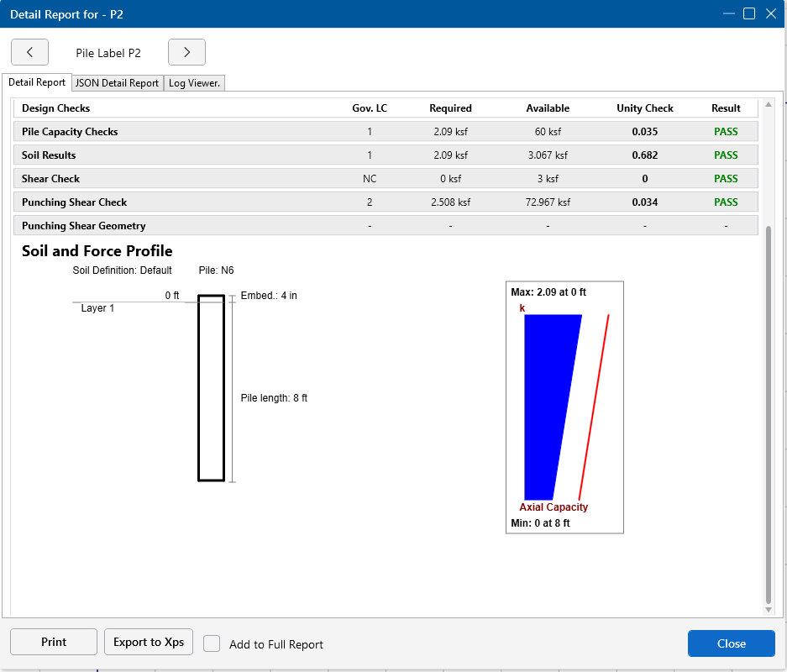Select the Detail Report tab
Viewport: 787px width, 672px height.
click(x=37, y=82)
